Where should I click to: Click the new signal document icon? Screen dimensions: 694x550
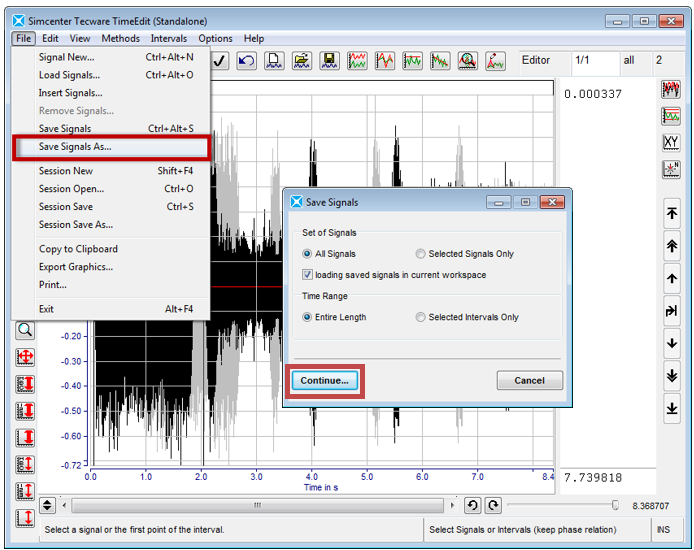[274, 61]
